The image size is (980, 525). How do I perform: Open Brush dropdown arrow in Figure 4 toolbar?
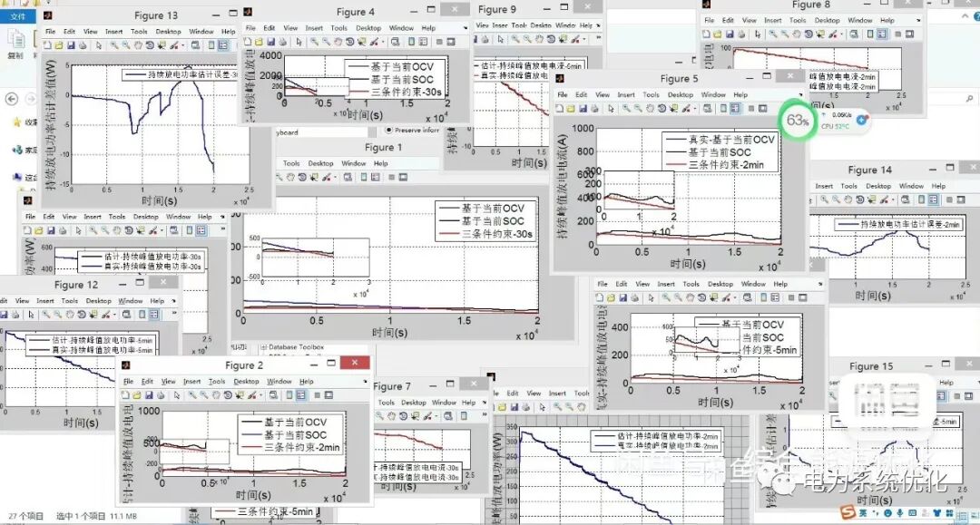381,42
